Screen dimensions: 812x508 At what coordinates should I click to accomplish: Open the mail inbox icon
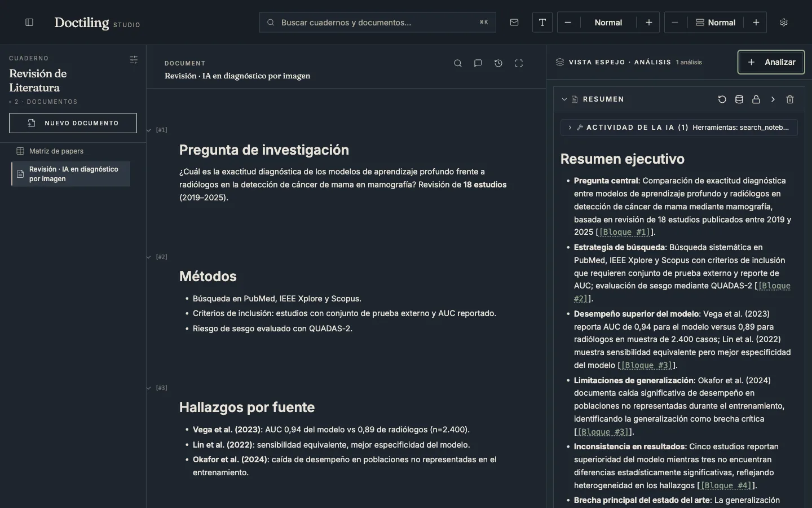[x=514, y=23]
